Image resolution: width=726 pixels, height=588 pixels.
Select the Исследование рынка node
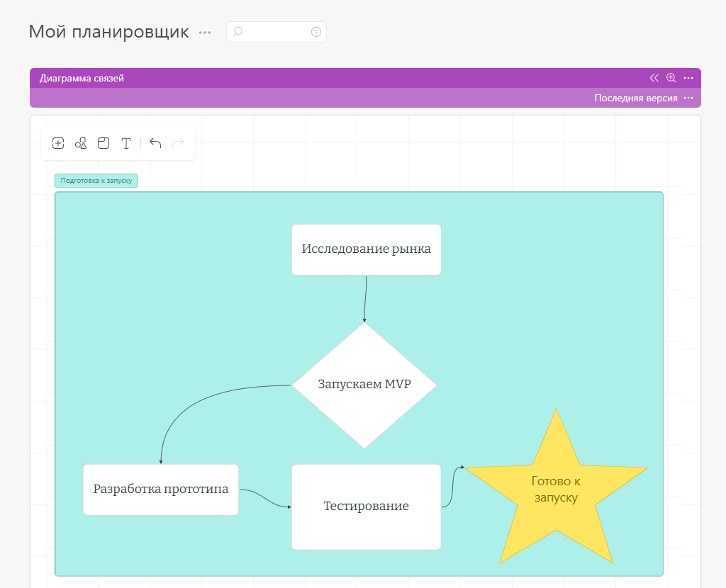click(x=367, y=250)
